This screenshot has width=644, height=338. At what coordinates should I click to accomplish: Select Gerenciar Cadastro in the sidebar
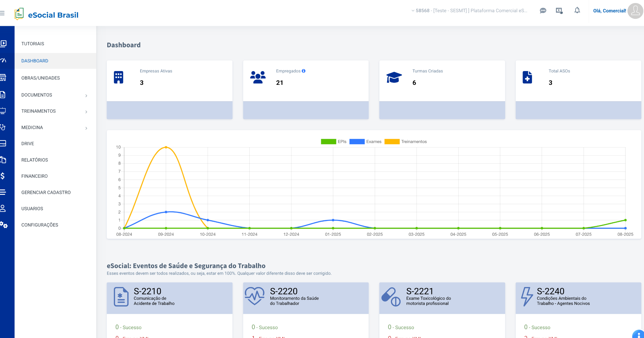pos(46,192)
